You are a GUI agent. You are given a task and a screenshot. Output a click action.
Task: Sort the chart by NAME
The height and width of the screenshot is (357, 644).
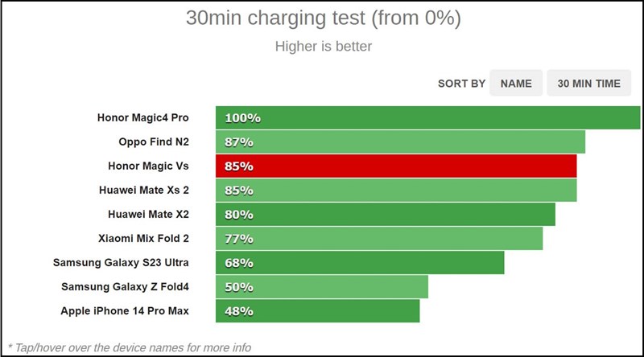(x=516, y=84)
